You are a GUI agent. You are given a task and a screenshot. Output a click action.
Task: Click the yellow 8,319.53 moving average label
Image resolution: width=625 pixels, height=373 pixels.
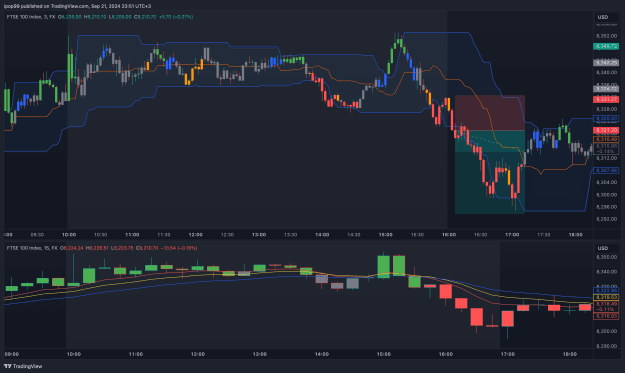(x=606, y=297)
